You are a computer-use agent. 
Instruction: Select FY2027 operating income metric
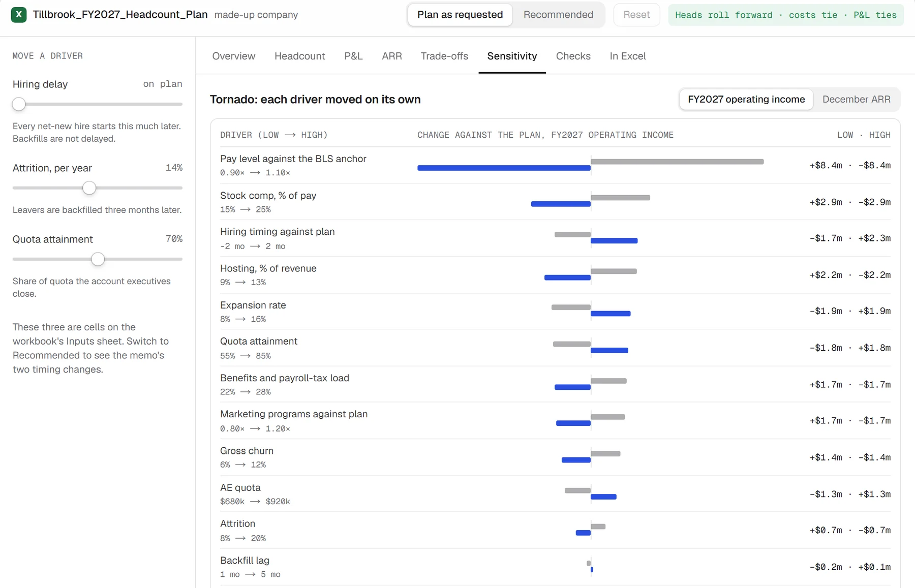[x=746, y=99]
